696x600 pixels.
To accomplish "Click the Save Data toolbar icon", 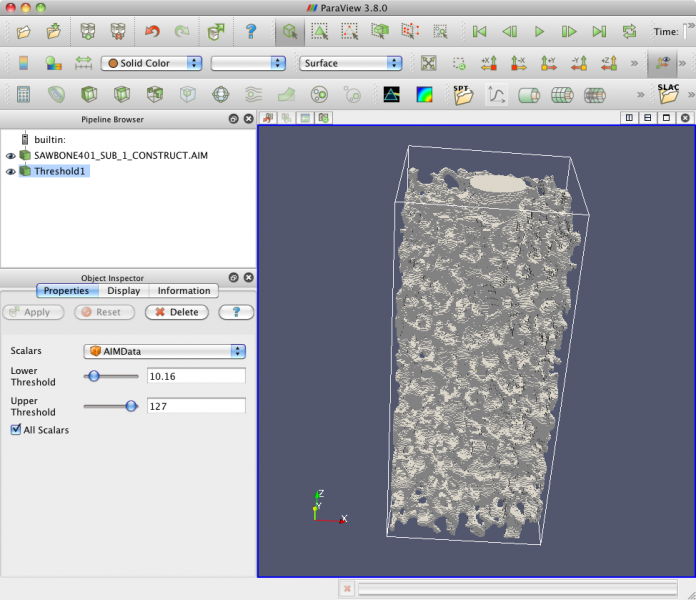I will [x=54, y=31].
